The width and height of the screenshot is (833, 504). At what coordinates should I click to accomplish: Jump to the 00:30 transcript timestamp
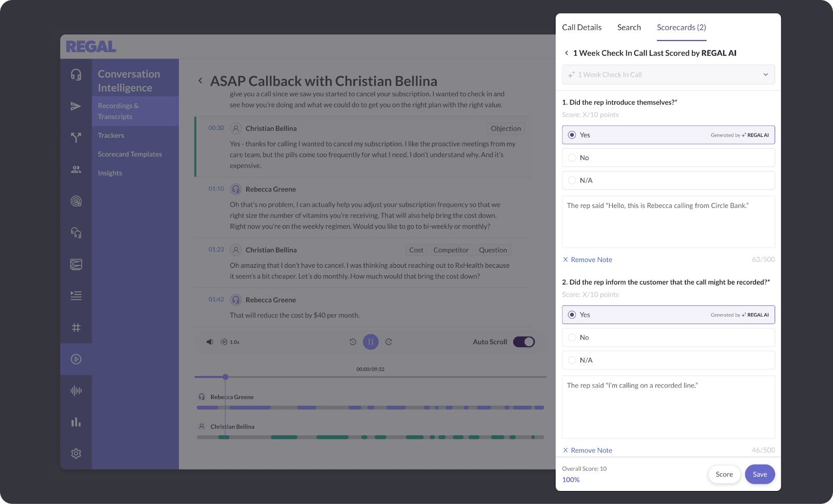[216, 128]
